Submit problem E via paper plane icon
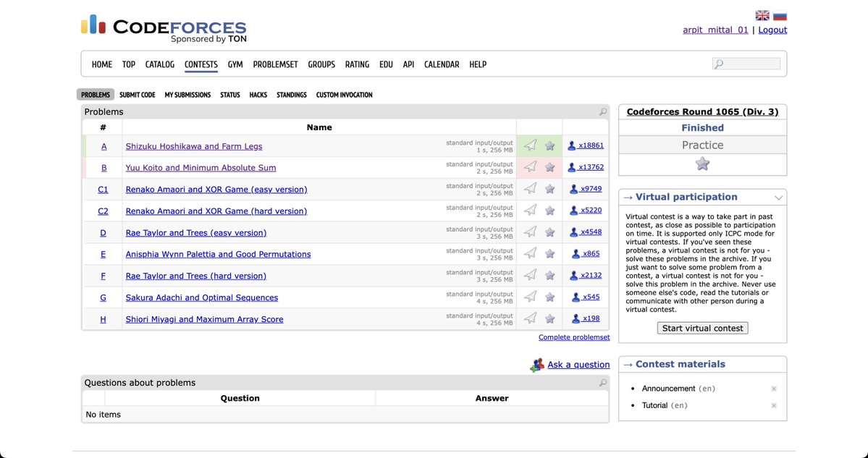868x458 pixels. 531,253
